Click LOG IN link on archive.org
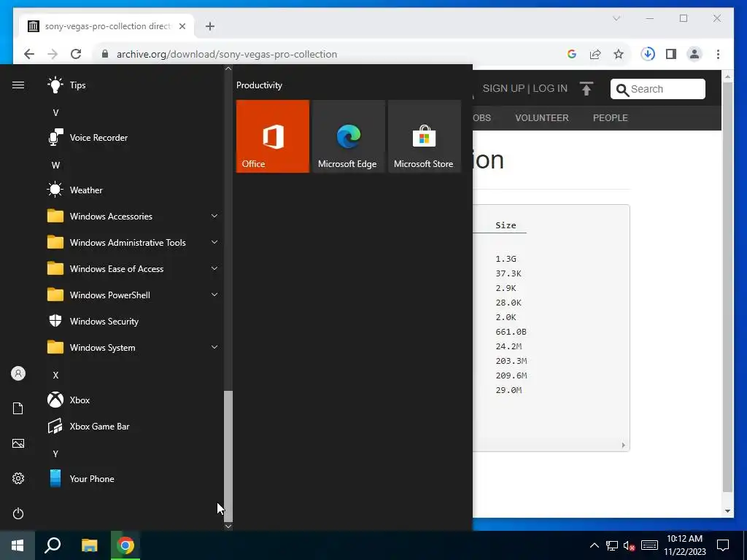This screenshot has height=560, width=747. coord(550,88)
